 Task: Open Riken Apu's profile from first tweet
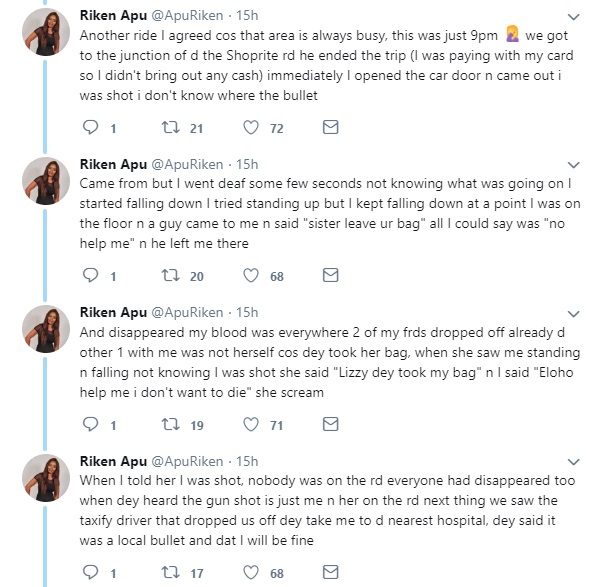[x=112, y=16]
